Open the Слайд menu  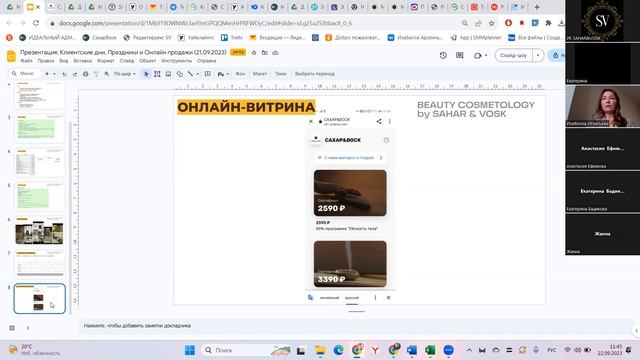[x=127, y=61]
